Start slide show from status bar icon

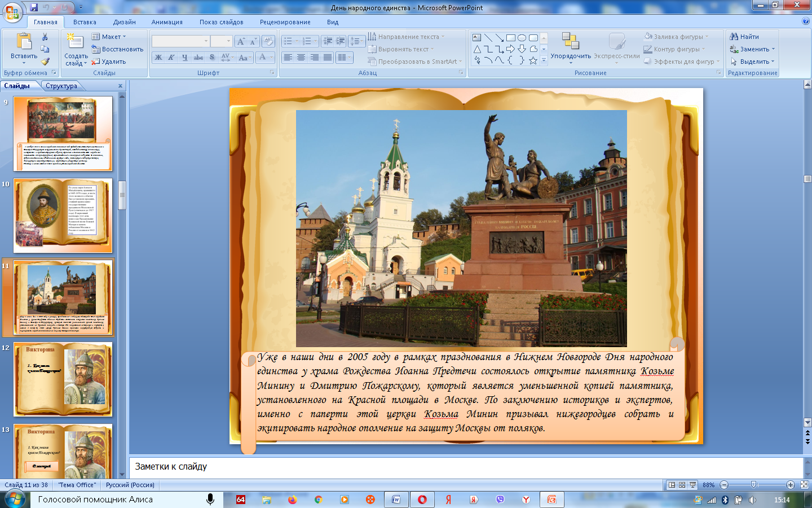pyautogui.click(x=692, y=485)
